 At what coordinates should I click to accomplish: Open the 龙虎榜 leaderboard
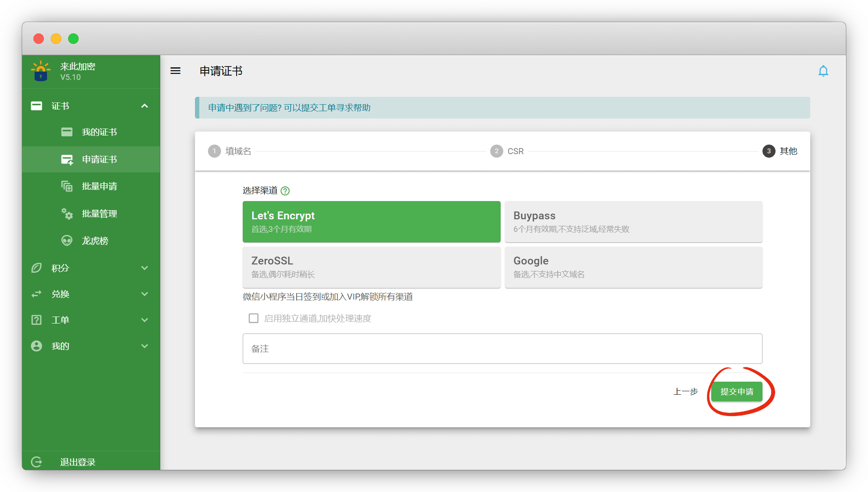pos(95,241)
